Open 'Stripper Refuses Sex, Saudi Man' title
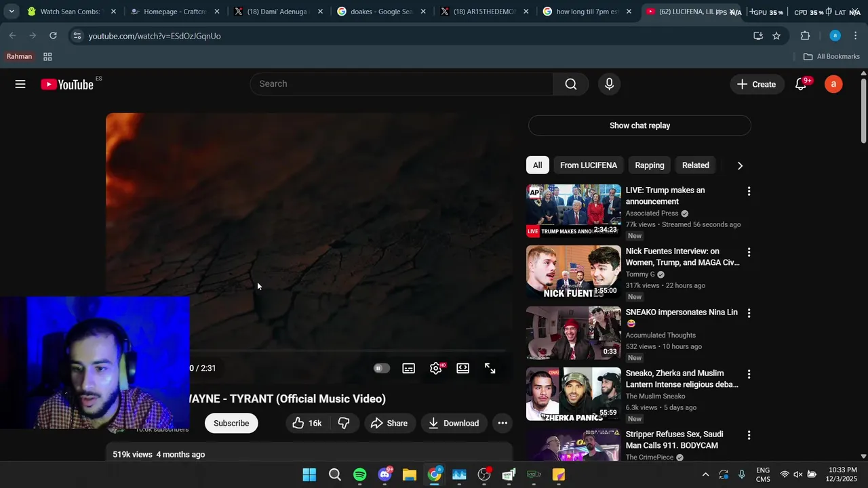Screen dimensions: 868x488 click(674, 440)
